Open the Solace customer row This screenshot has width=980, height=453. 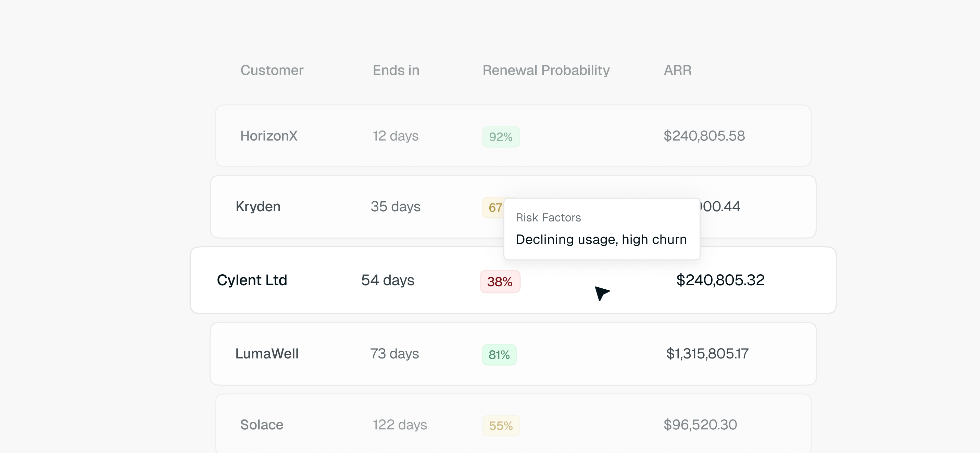[513, 424]
